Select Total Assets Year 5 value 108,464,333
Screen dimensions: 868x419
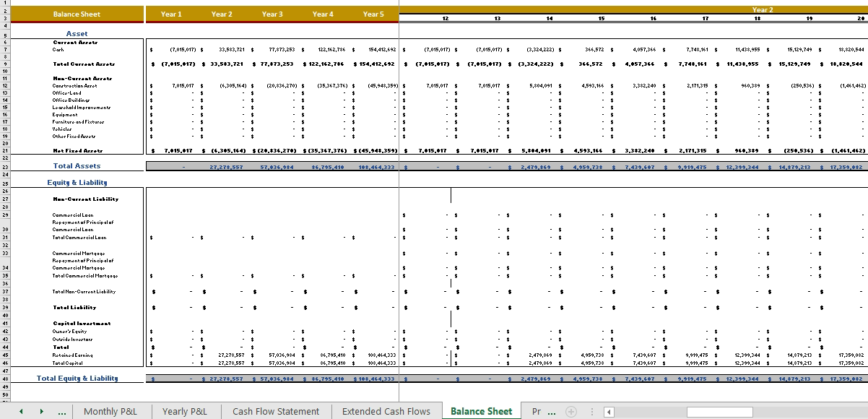pos(378,167)
